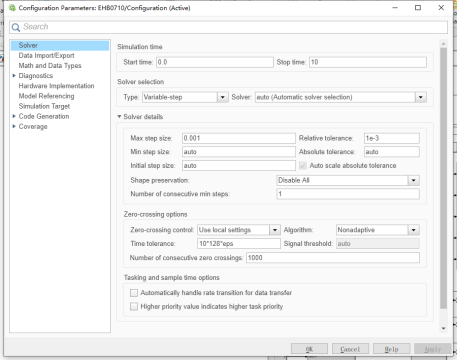Click the search magnifier icon
Image resolution: width=457 pixels, height=360 pixels.
[x=16, y=27]
